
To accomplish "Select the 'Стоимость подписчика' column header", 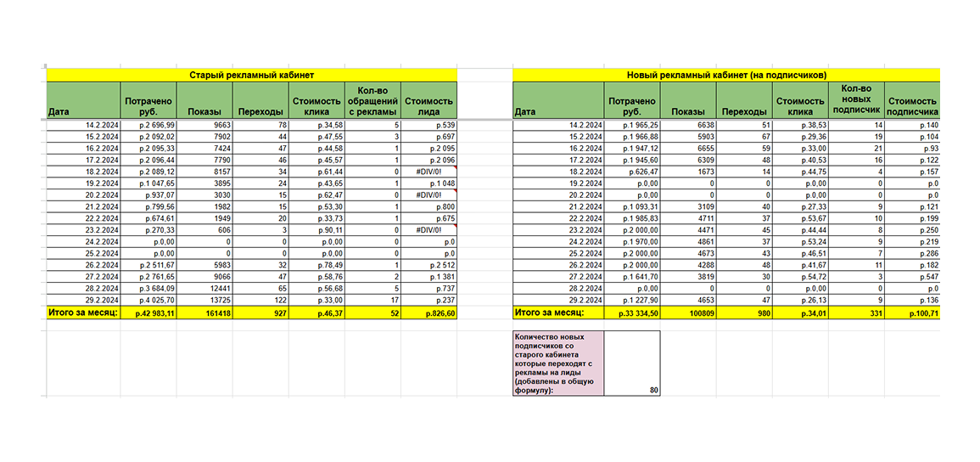I will click(x=912, y=100).
